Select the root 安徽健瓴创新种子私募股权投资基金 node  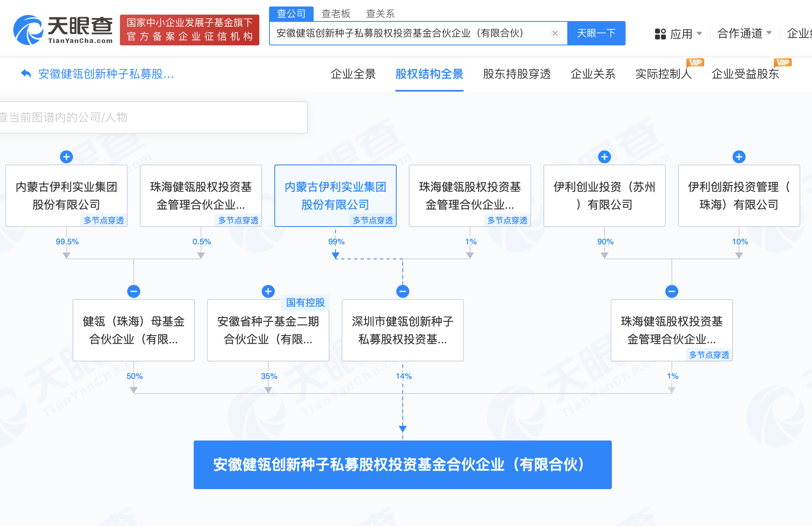[403, 465]
